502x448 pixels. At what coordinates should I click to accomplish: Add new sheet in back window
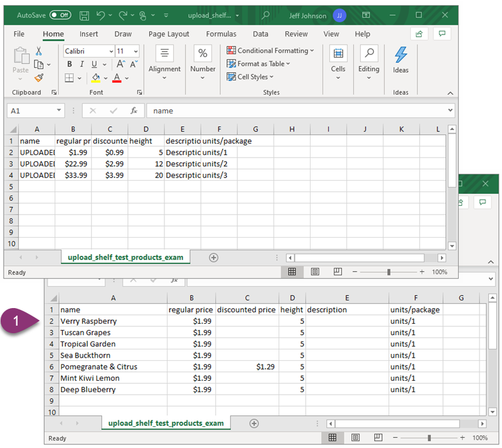(254, 424)
